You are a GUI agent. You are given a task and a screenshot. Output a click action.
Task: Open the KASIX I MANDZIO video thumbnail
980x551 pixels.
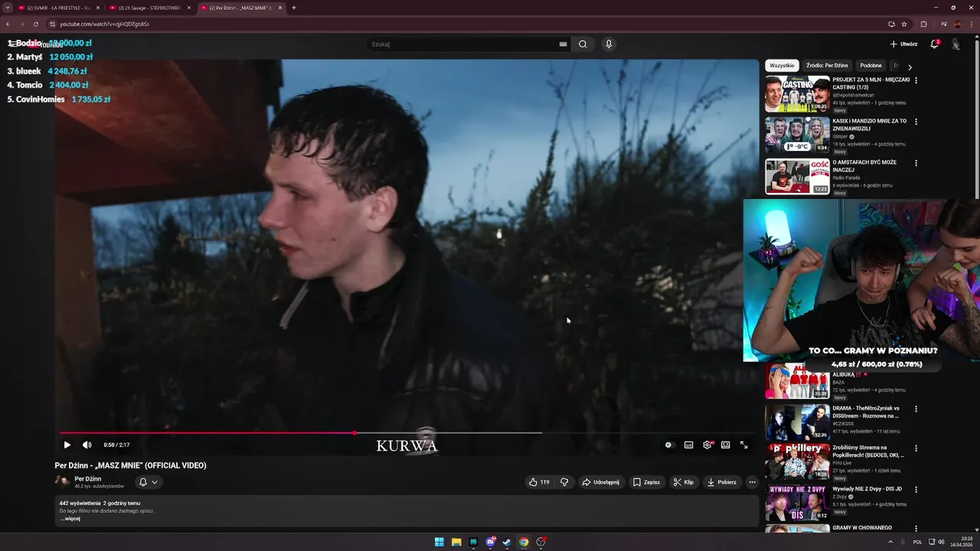797,135
